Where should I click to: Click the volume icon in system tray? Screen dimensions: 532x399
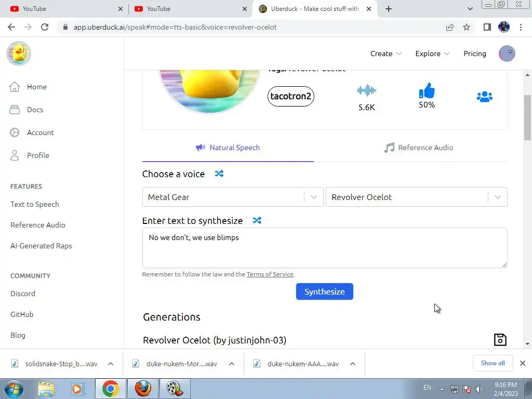click(x=479, y=389)
